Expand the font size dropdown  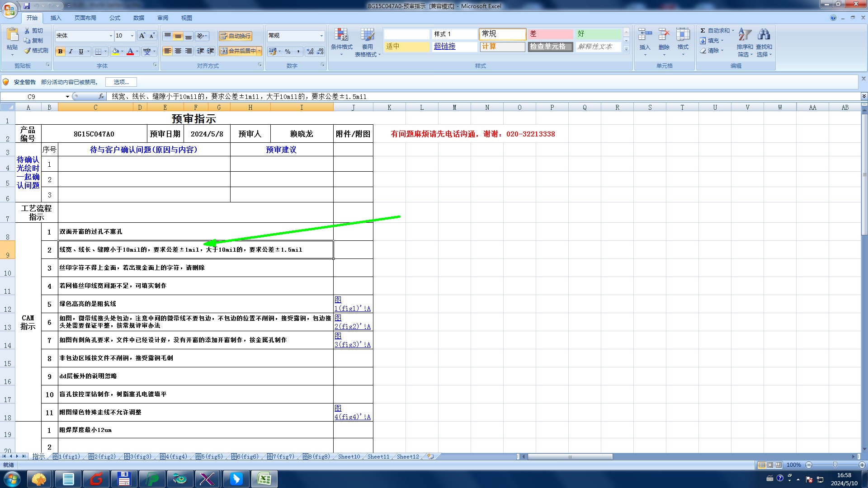[x=132, y=36]
